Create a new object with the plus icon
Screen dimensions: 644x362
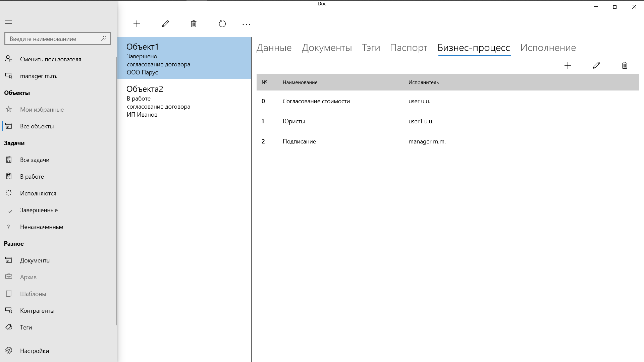click(x=137, y=24)
